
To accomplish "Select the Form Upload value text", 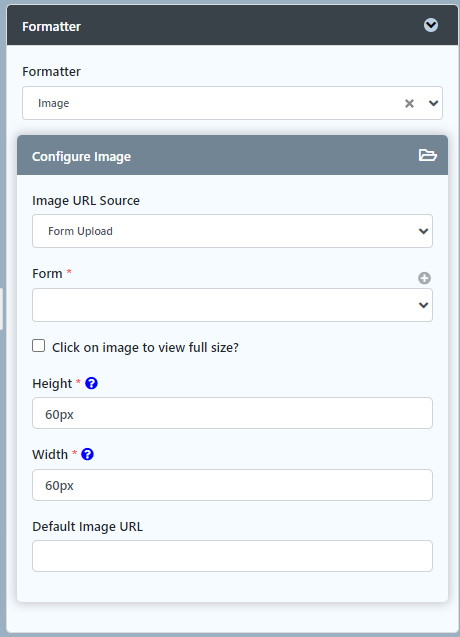I will click(80, 232).
